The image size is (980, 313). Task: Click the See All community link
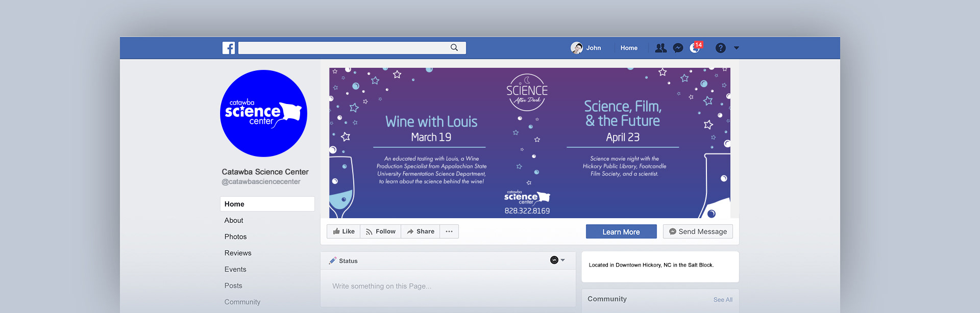(723, 300)
